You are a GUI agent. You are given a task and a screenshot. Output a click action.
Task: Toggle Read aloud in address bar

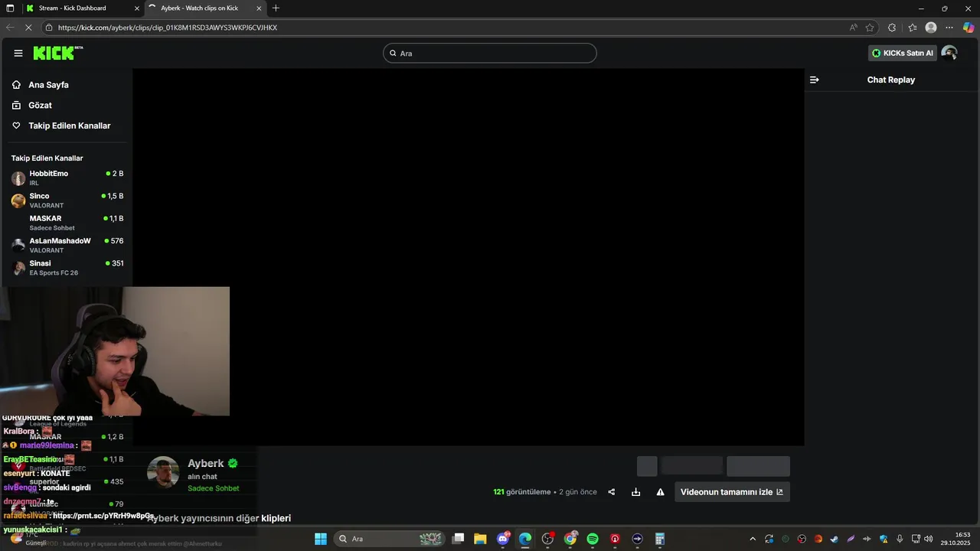pos(853,28)
